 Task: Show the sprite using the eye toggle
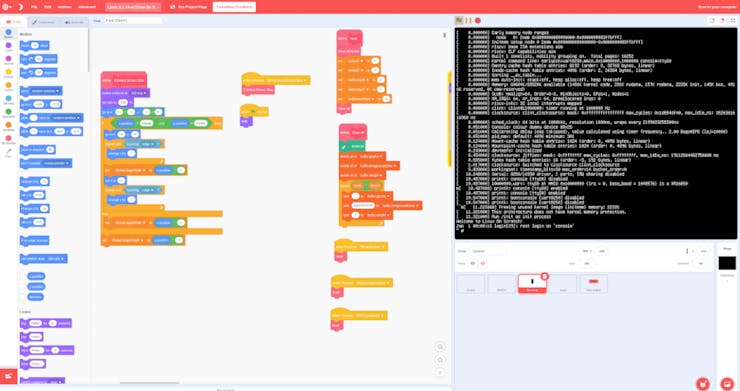473,264
